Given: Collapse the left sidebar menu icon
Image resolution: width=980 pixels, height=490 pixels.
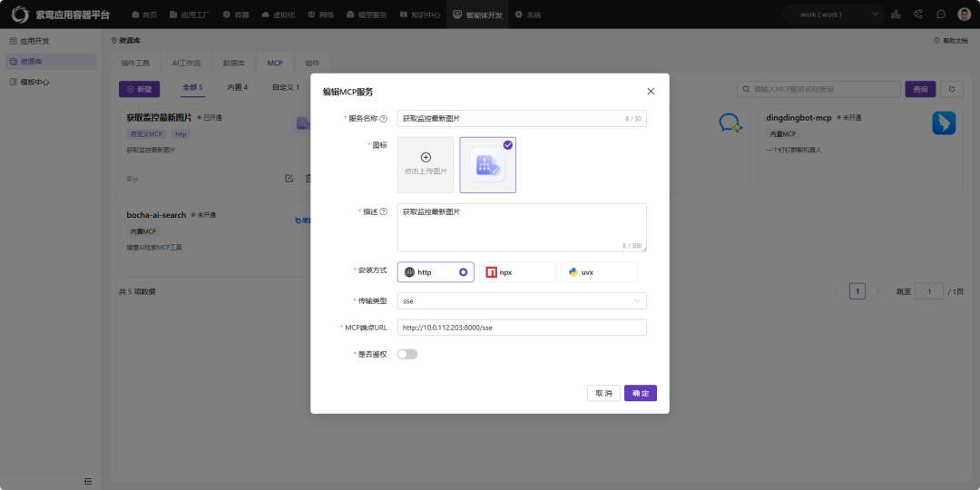Looking at the screenshot, I should (88, 480).
